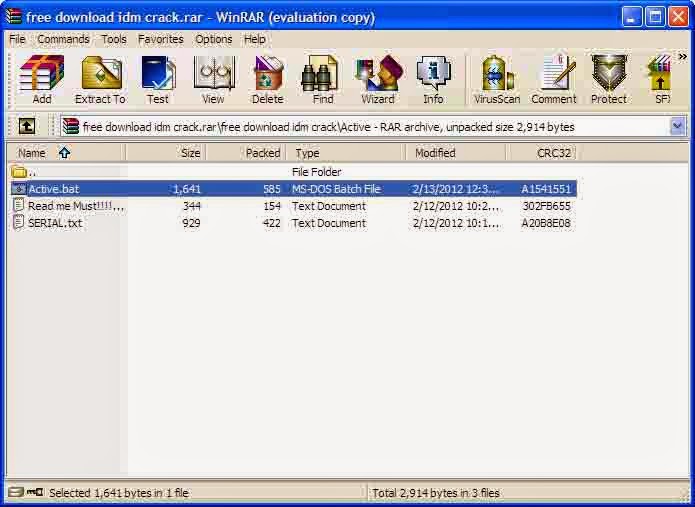Go up one folder level
The height and width of the screenshot is (507, 695).
[27, 127]
